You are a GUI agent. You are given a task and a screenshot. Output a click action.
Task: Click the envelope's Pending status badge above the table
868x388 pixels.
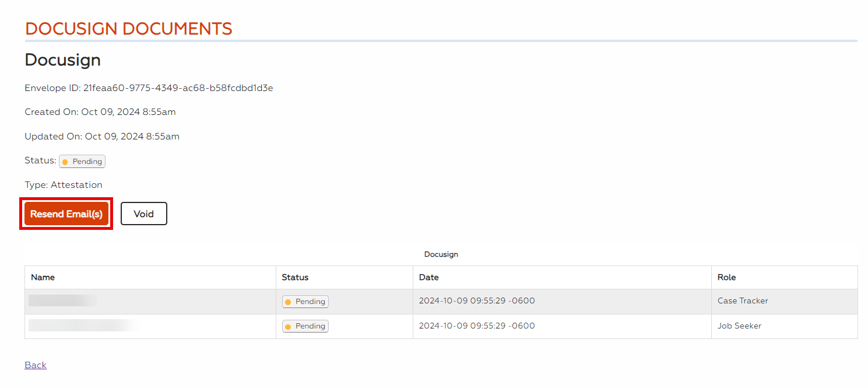pyautogui.click(x=82, y=162)
